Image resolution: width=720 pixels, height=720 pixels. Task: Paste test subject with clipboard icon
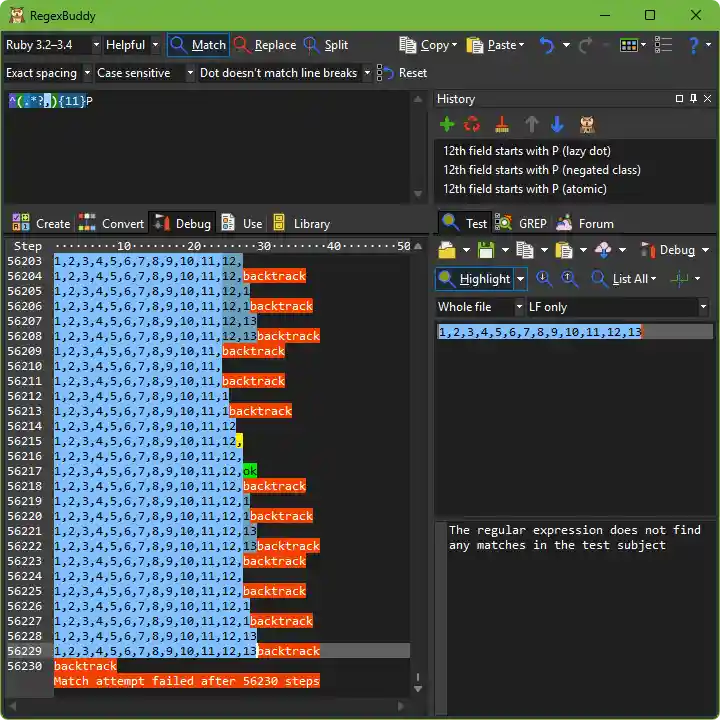(564, 250)
